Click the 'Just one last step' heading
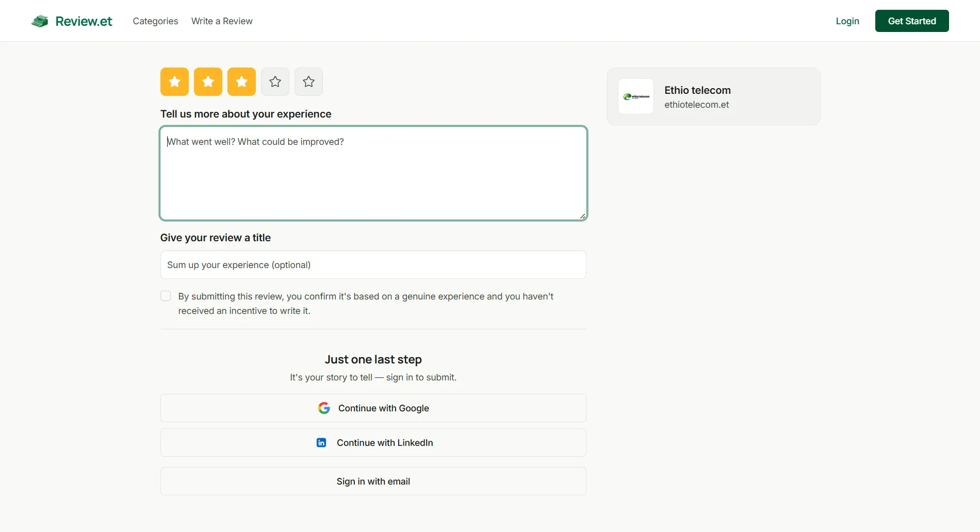Screen dimensions: 980x532 (x=373, y=359)
